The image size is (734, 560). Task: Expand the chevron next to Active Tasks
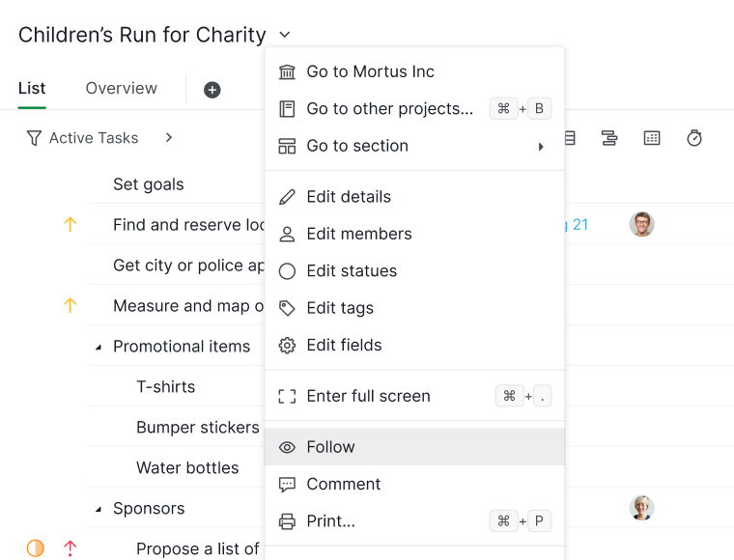[169, 137]
